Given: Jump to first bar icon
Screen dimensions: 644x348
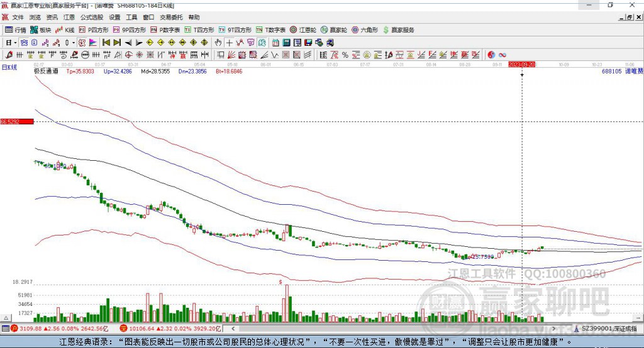Looking at the screenshot, I should pyautogui.click(x=106, y=43).
